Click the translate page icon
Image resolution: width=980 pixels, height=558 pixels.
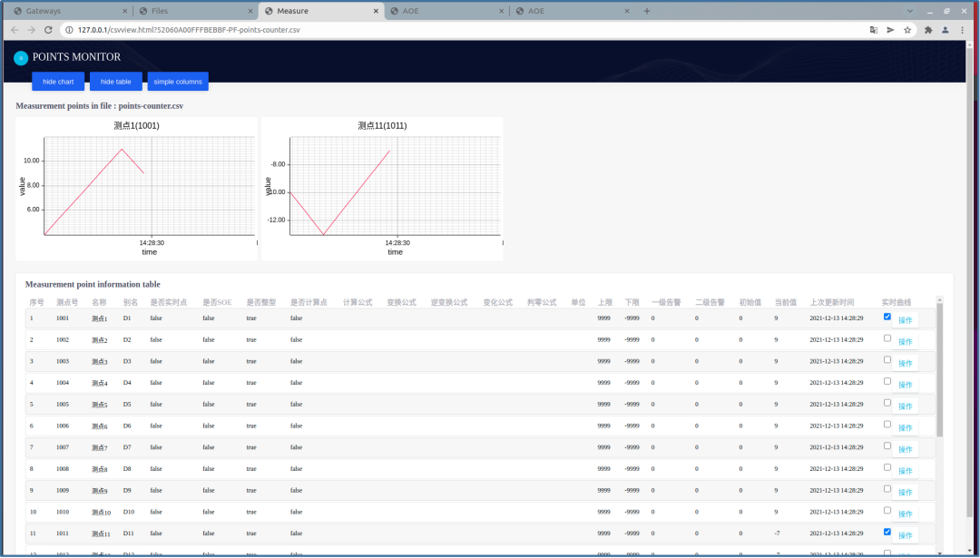(x=874, y=30)
